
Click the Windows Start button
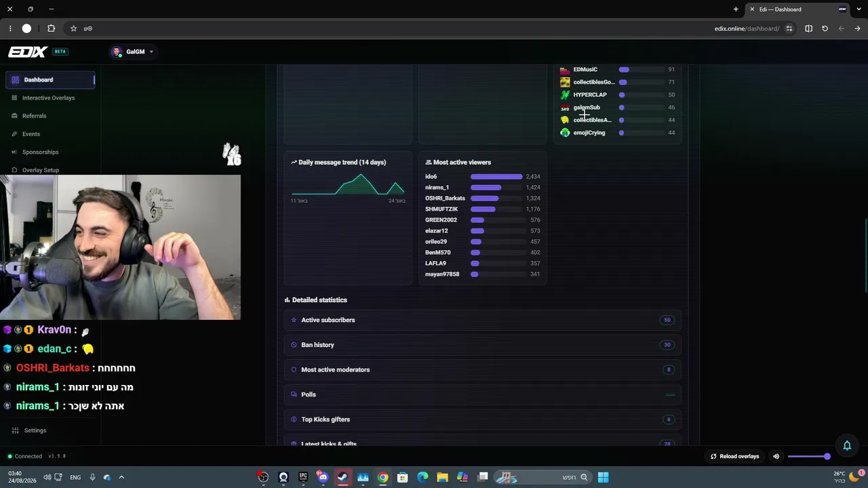click(x=603, y=477)
